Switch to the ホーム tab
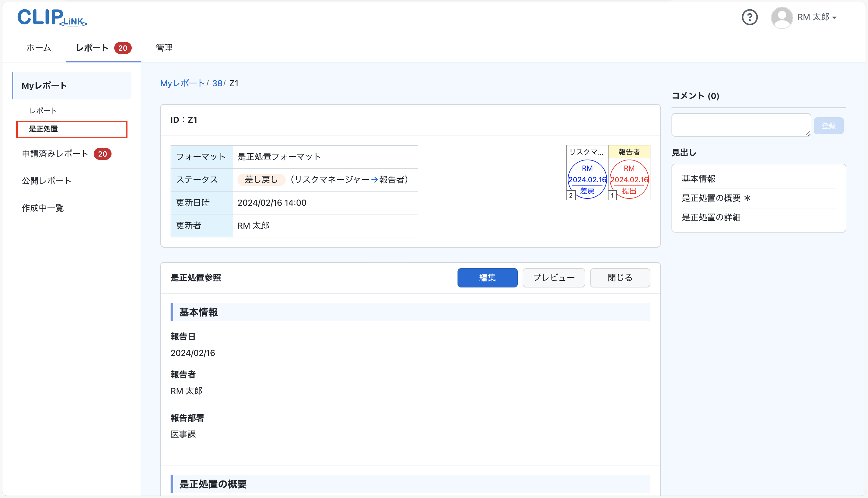This screenshot has width=868, height=498. point(38,48)
